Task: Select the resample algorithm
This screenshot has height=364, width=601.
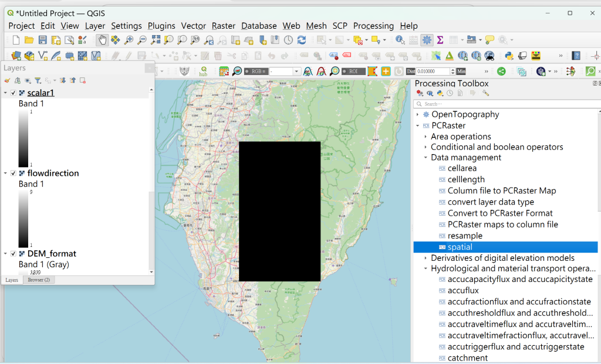Action: pyautogui.click(x=465, y=236)
